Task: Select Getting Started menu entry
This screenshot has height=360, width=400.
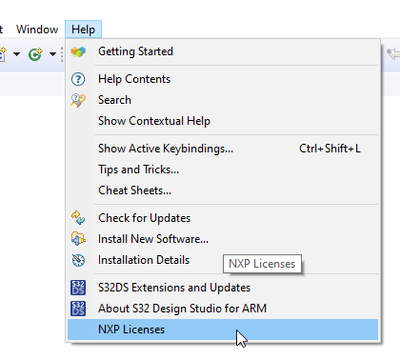Action: tap(223, 52)
